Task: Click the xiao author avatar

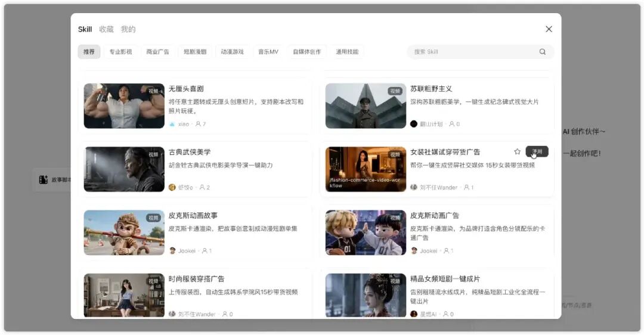Action: coord(172,124)
